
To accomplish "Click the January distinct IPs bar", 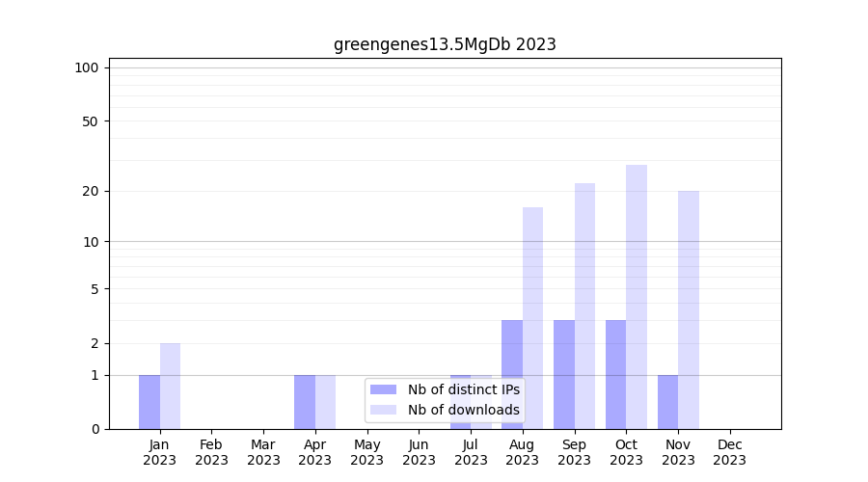I will pos(149,402).
